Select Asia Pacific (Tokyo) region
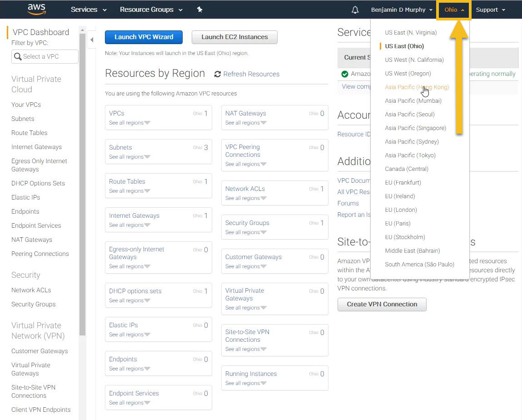 pyautogui.click(x=410, y=155)
